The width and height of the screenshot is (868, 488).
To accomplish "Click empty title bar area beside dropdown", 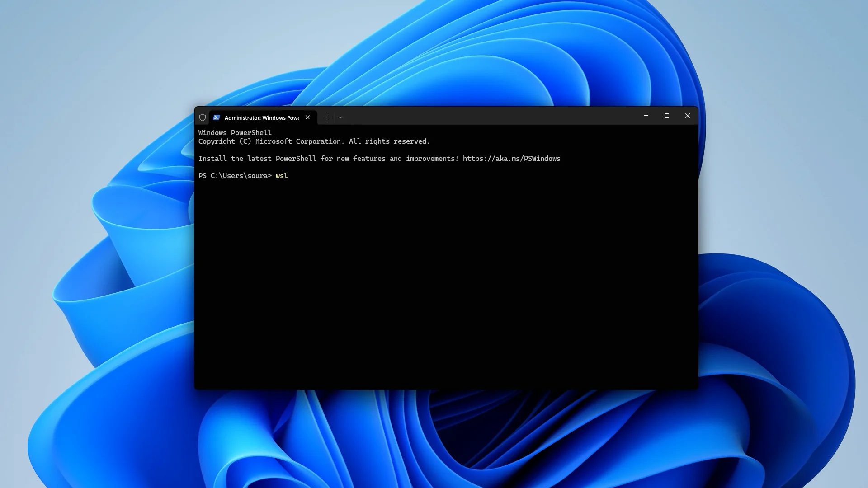I will pyautogui.click(x=488, y=116).
